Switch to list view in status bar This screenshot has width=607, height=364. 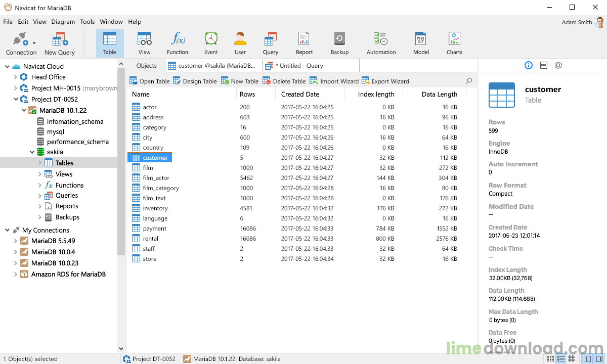[561, 359]
